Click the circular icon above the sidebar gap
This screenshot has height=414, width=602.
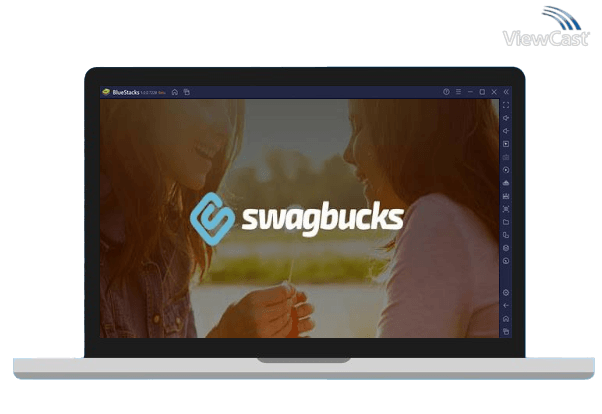506,261
